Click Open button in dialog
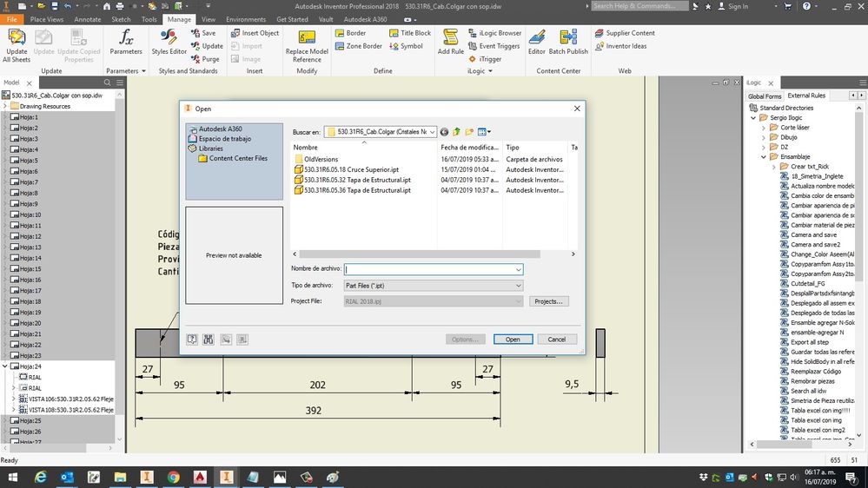 (513, 340)
